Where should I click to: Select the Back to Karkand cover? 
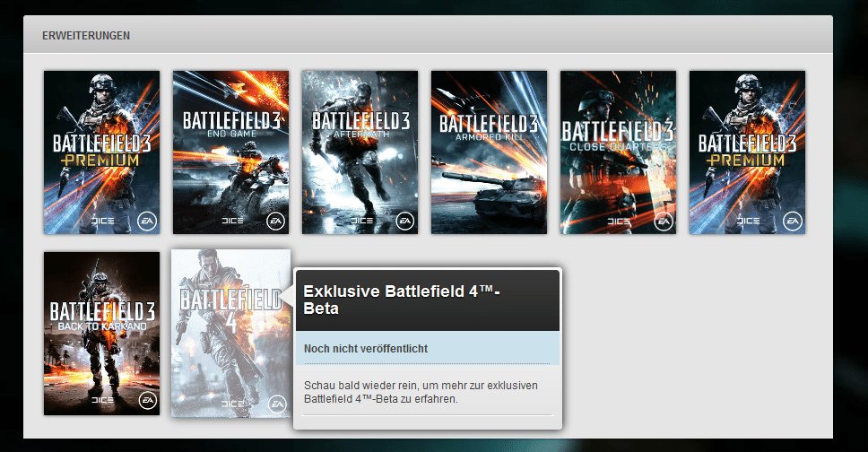pos(101,333)
